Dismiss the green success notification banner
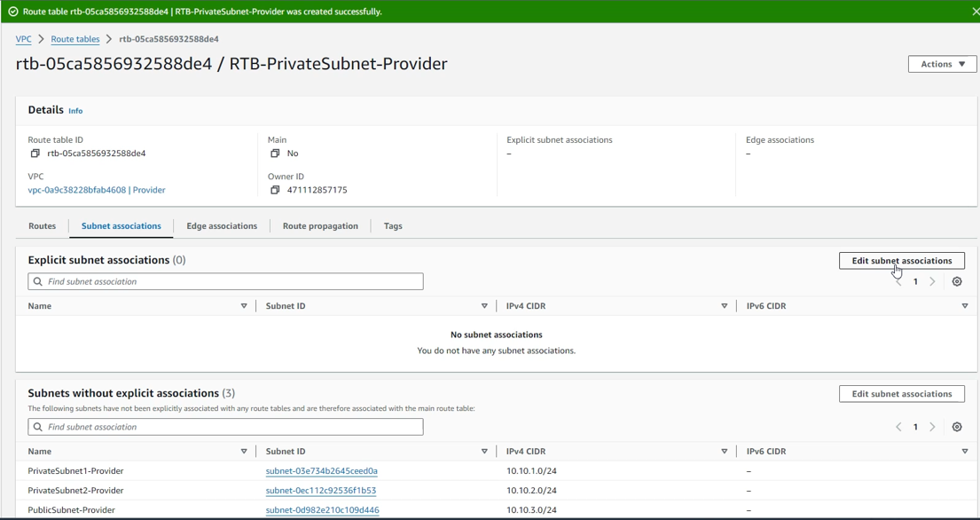Image resolution: width=980 pixels, height=520 pixels. click(x=975, y=12)
